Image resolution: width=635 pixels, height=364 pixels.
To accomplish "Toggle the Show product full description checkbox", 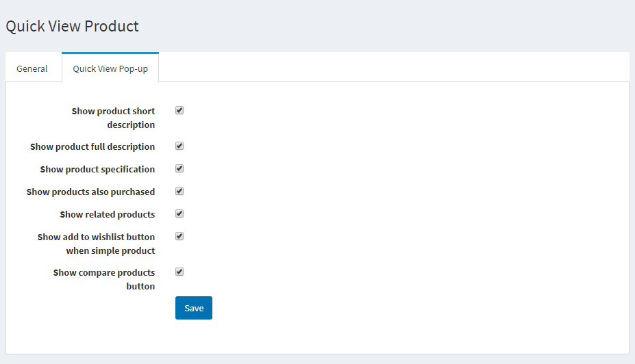I will click(x=179, y=146).
